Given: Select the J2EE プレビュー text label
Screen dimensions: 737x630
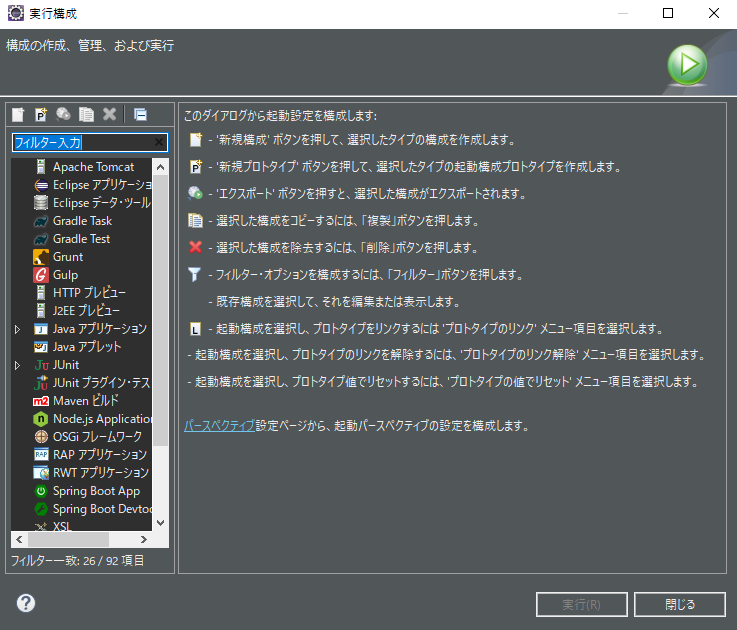Looking at the screenshot, I should pyautogui.click(x=86, y=310).
